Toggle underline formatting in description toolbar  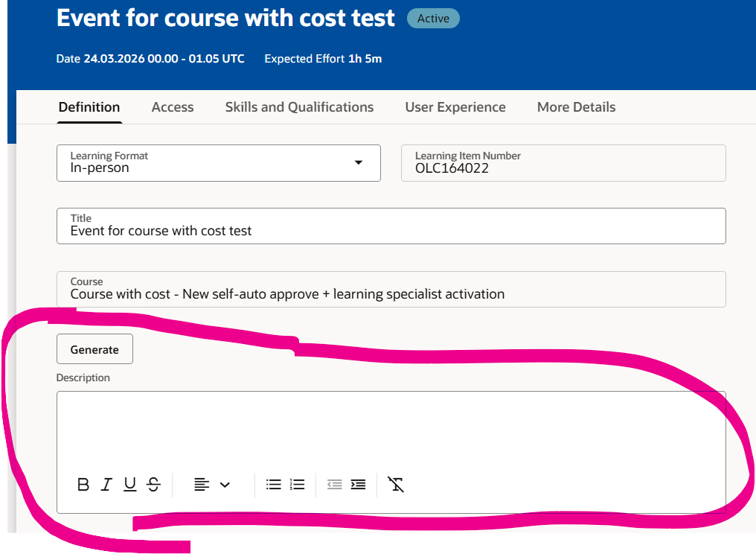coord(129,484)
